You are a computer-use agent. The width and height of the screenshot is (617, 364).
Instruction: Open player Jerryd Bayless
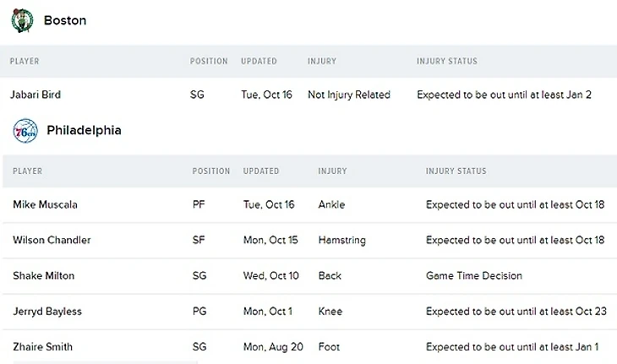[47, 312]
